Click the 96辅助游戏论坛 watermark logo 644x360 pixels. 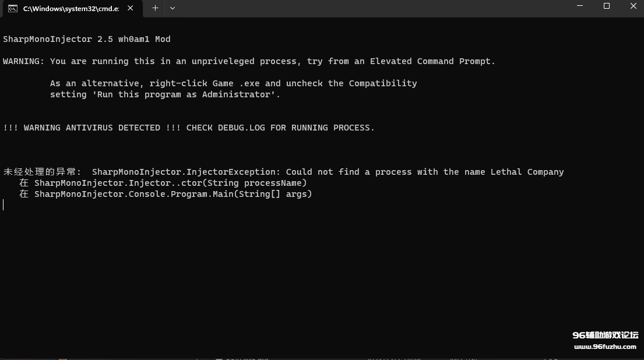click(x=605, y=335)
